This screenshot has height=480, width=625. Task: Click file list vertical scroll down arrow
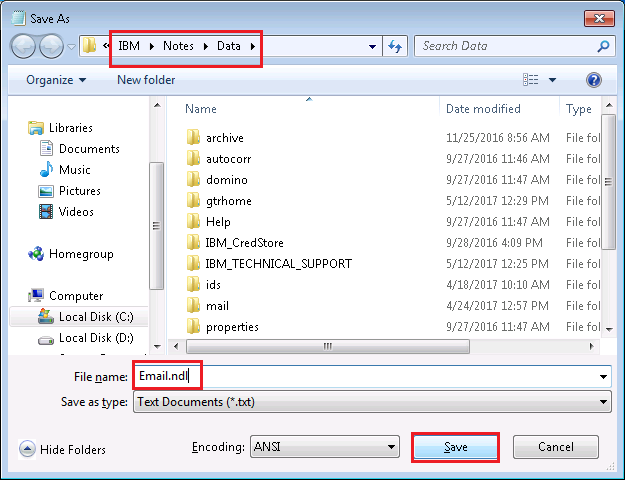(609, 329)
